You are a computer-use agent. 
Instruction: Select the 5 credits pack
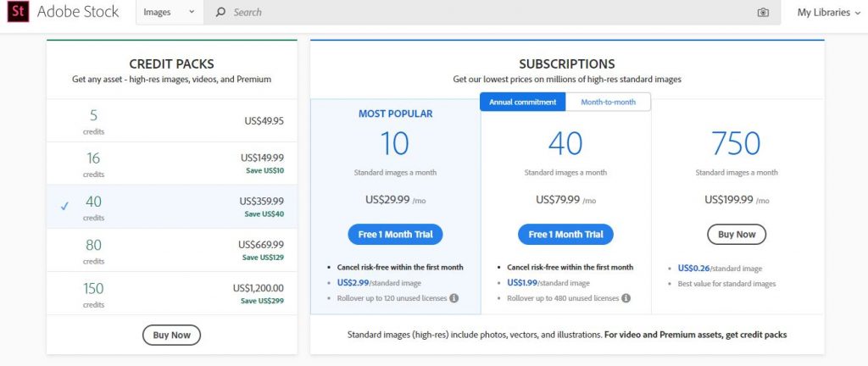tap(171, 120)
